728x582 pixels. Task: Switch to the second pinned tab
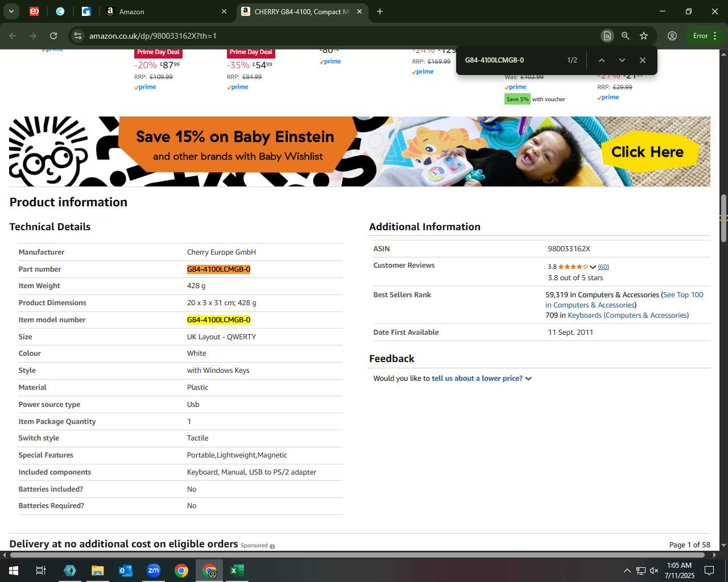60,11
